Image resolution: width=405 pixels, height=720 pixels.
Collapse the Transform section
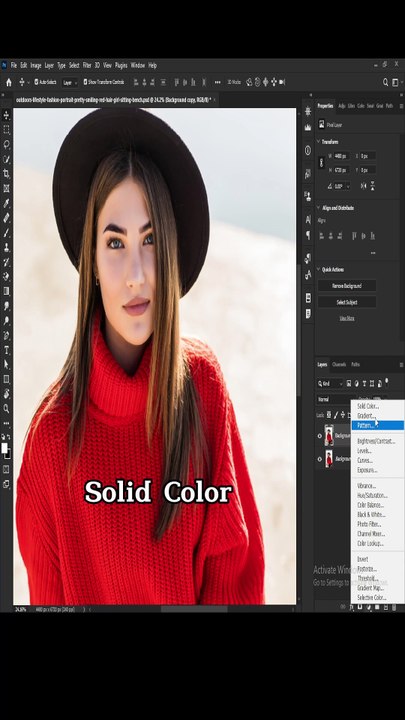(x=319, y=142)
